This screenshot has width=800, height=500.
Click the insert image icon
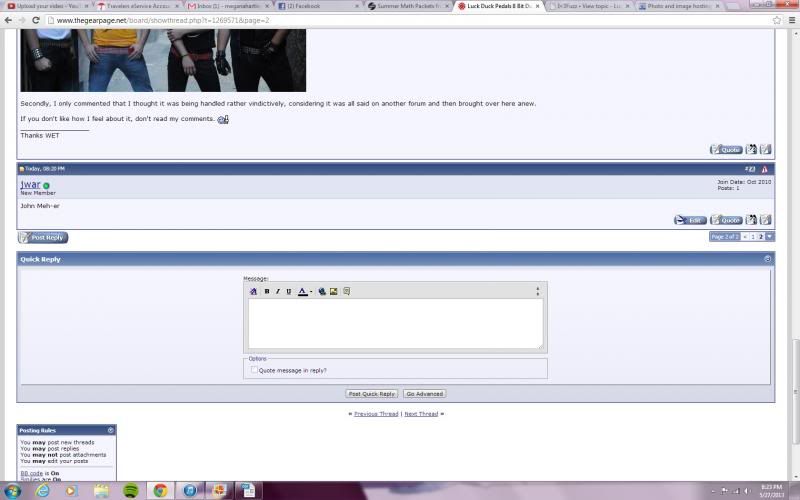(x=334, y=291)
